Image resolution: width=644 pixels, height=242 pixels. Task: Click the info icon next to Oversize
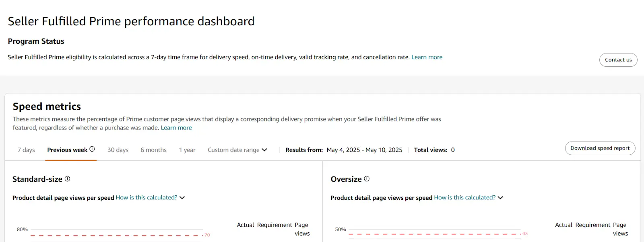367,179
